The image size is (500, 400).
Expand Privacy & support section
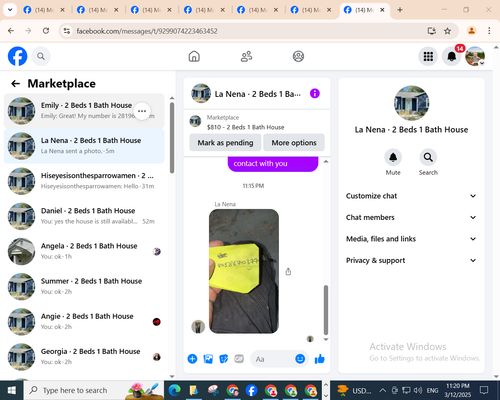(x=411, y=260)
